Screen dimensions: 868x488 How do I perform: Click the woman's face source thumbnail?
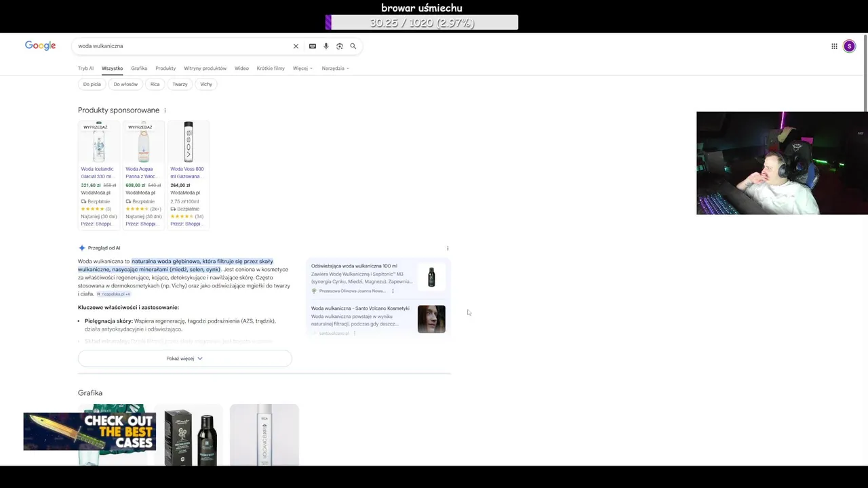(431, 319)
